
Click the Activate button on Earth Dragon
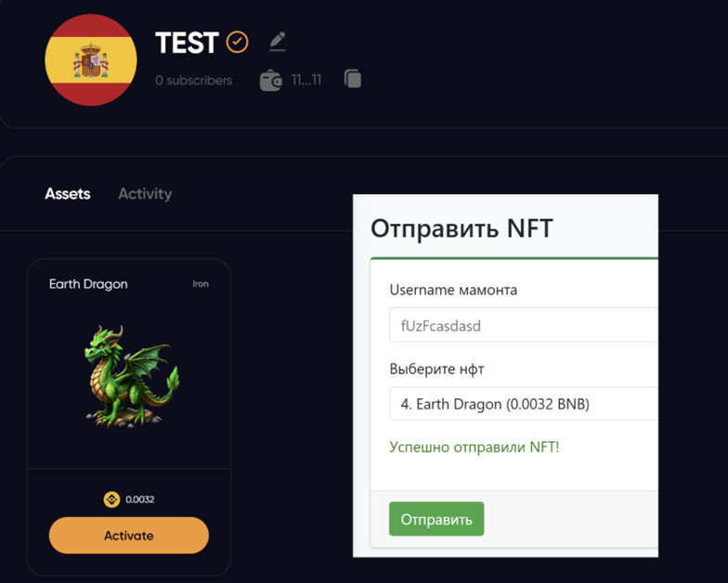pyautogui.click(x=128, y=535)
